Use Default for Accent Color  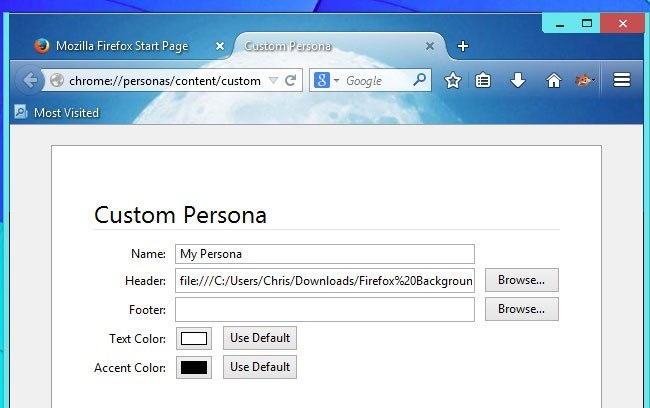coord(260,367)
